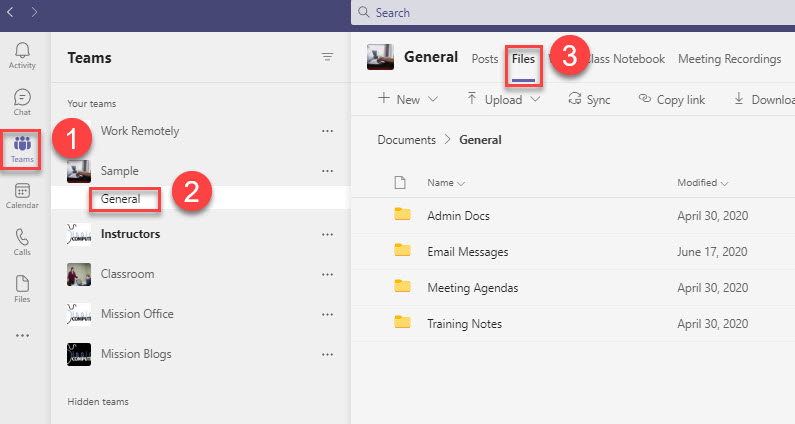Open the Email Messages folder name

click(x=467, y=252)
